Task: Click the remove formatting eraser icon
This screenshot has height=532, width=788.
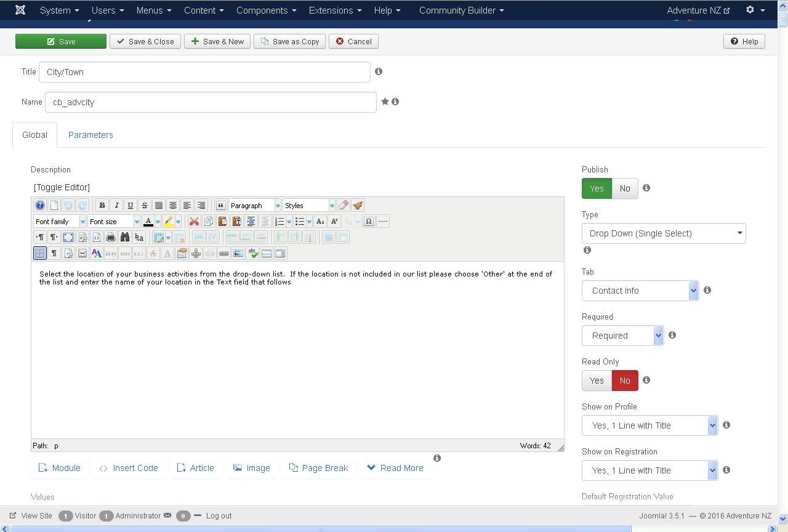Action: 344,205
